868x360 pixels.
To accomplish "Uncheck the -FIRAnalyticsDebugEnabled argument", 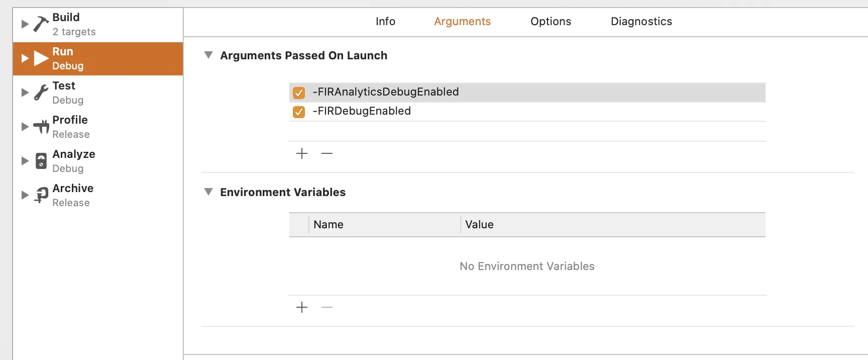I will point(299,93).
